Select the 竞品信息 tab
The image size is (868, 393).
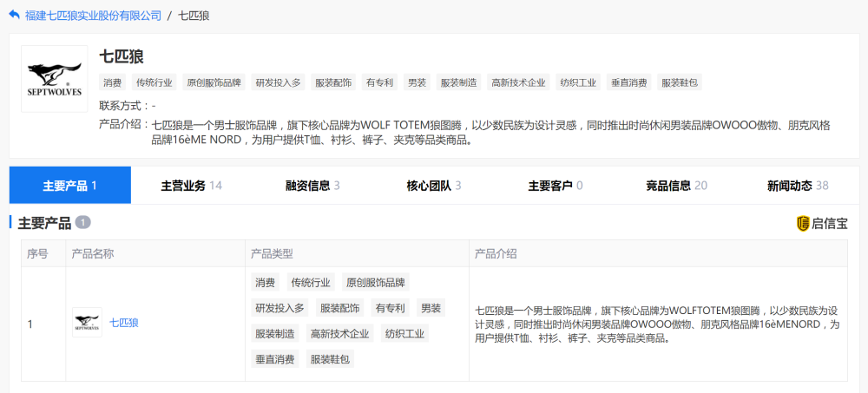click(x=676, y=186)
